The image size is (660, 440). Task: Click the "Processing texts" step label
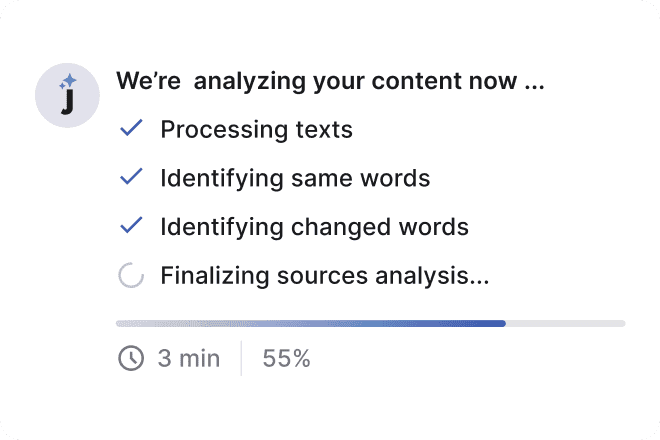256,129
